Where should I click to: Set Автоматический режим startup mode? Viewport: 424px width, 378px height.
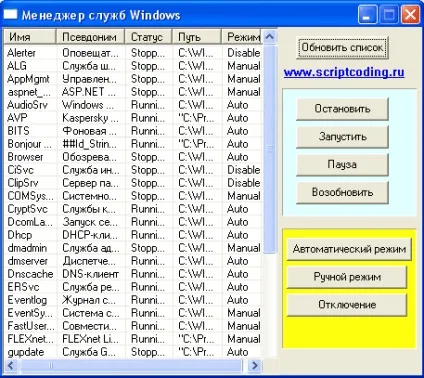(349, 249)
